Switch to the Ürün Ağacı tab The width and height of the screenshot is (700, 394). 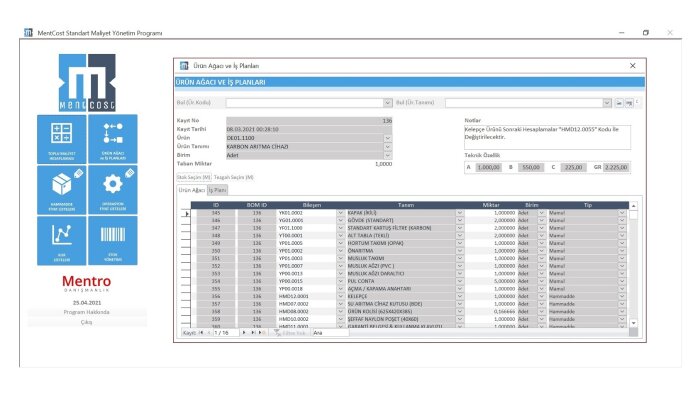[x=192, y=190]
